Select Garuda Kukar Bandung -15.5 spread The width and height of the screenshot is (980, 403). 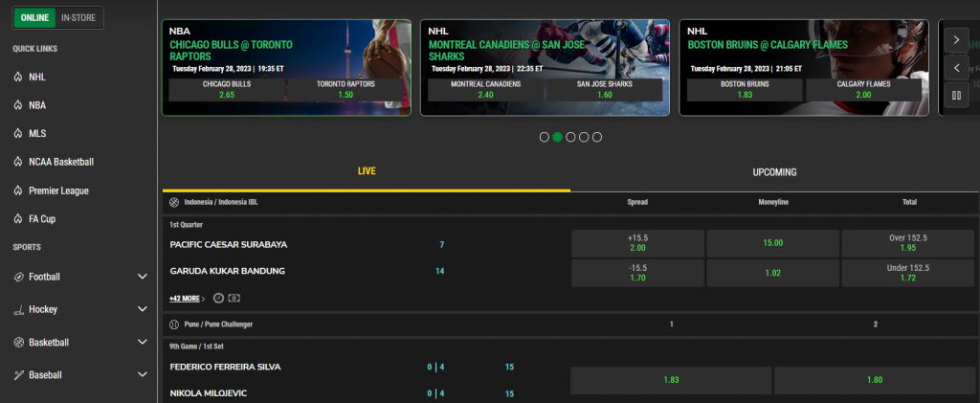click(637, 273)
